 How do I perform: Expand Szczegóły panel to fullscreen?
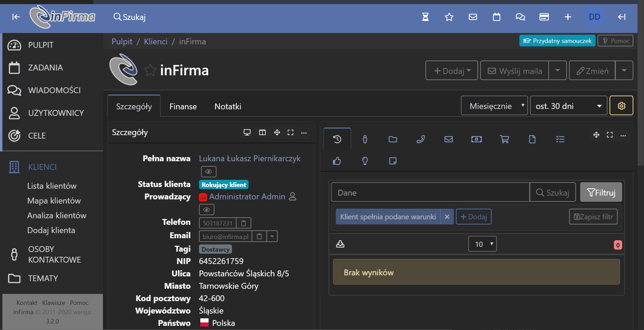(291, 132)
